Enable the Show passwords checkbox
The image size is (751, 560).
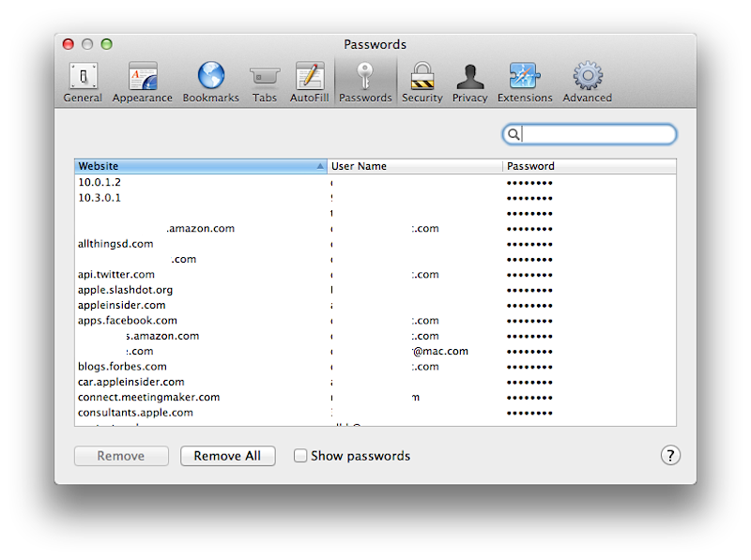click(300, 455)
